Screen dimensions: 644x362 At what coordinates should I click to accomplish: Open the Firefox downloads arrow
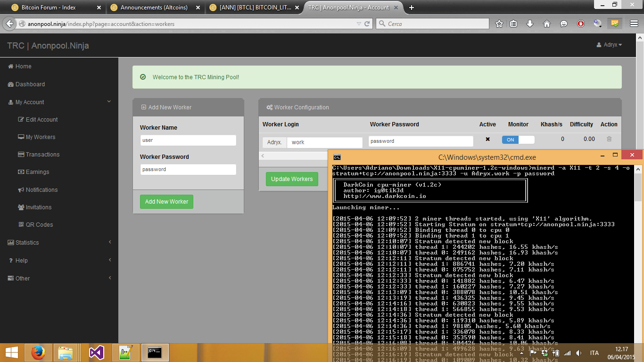pyautogui.click(x=530, y=24)
